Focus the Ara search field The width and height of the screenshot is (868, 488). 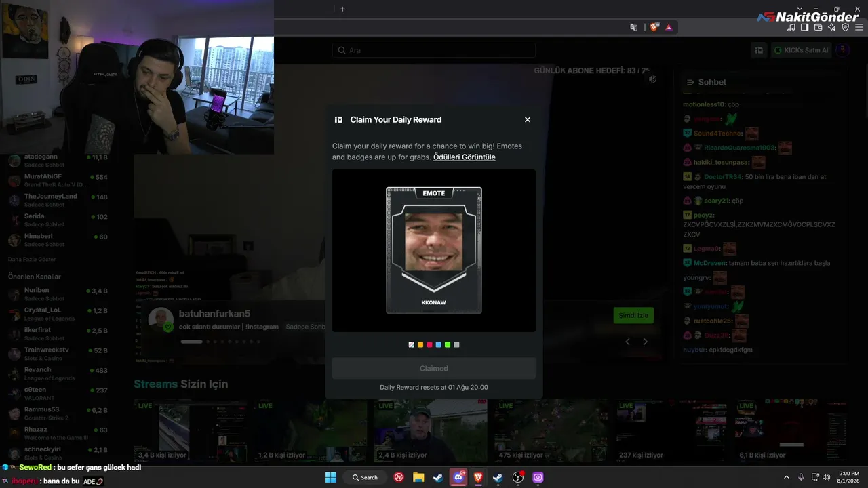click(434, 50)
